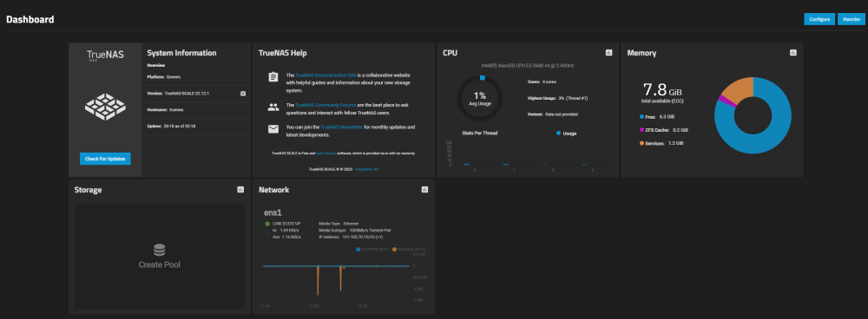Click Check For Updates button
This screenshot has width=868, height=319.
[x=105, y=159]
